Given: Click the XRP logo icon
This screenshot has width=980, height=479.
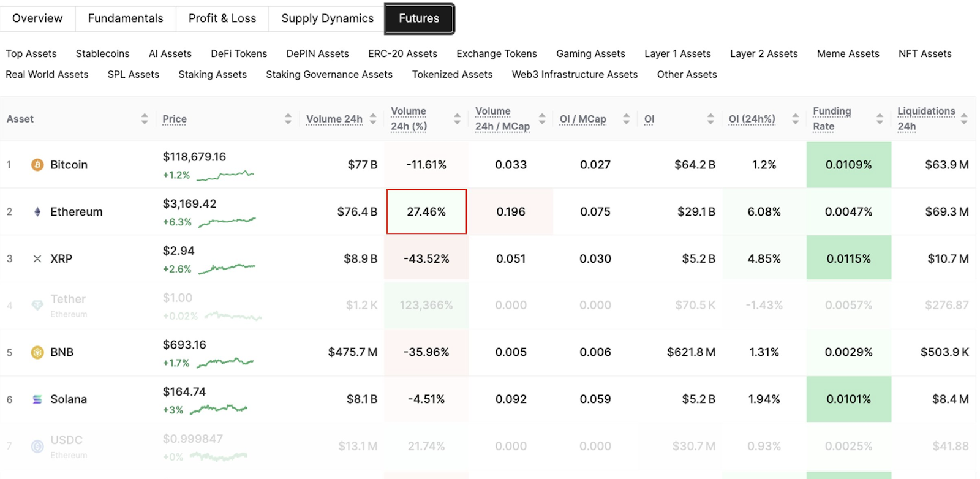Looking at the screenshot, I should tap(37, 259).
